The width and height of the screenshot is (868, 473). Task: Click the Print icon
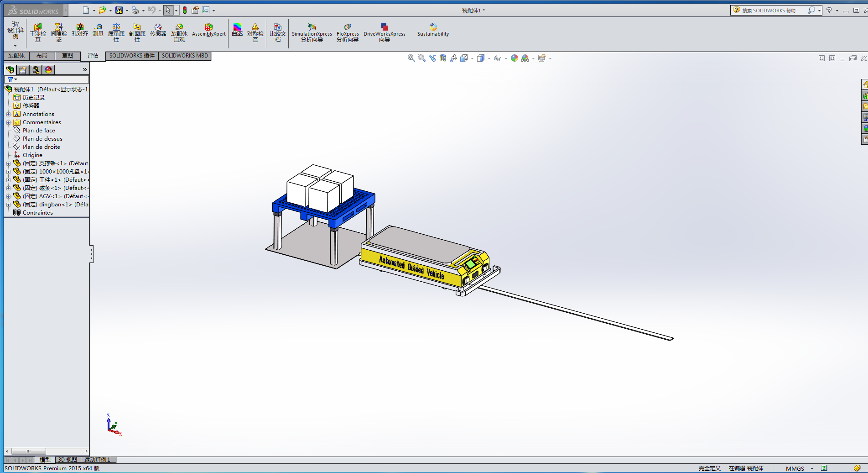135,10
